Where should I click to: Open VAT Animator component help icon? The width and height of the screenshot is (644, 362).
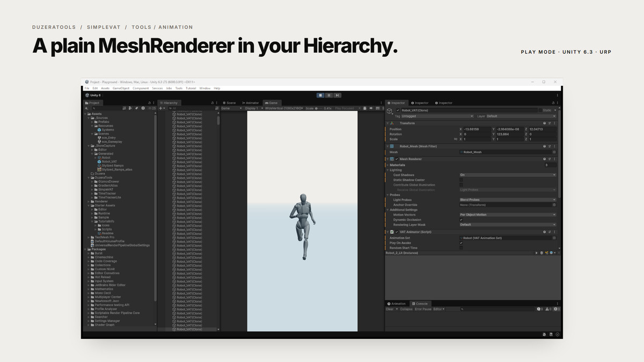[x=545, y=232]
